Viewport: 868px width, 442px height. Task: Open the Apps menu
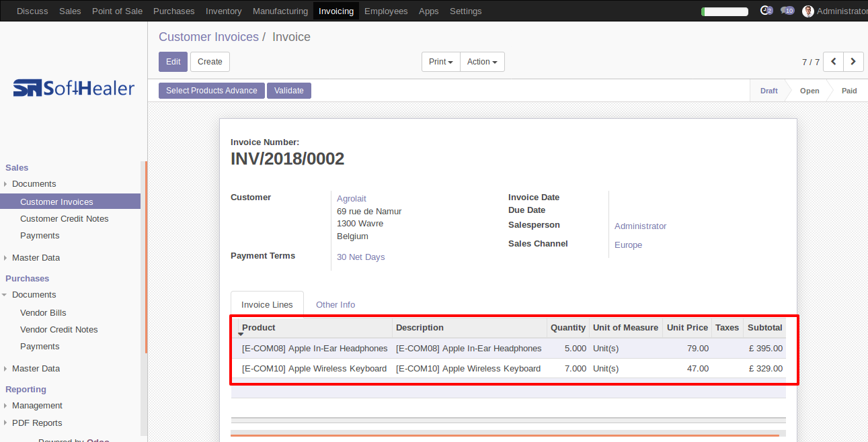coord(429,11)
